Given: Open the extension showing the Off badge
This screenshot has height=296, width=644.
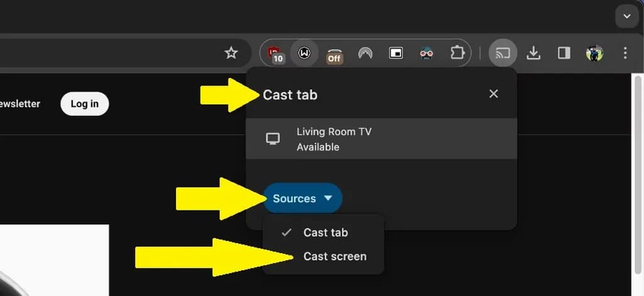Looking at the screenshot, I should click(x=334, y=54).
